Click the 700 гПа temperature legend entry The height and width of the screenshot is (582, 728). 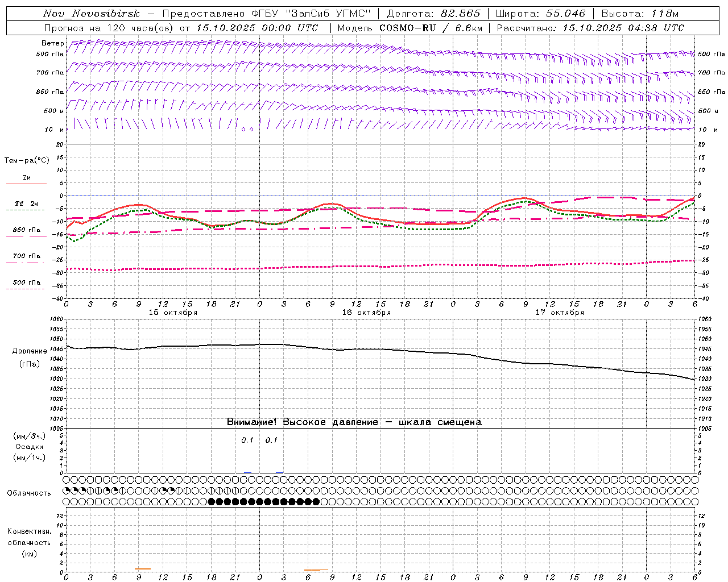pyautogui.click(x=27, y=256)
